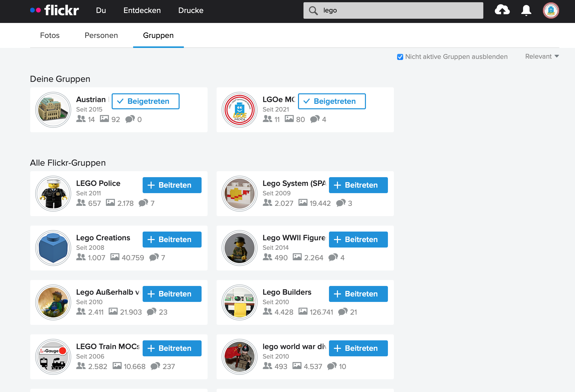
Task: Toggle Beigetreten for the Austrian group
Action: coord(146,101)
